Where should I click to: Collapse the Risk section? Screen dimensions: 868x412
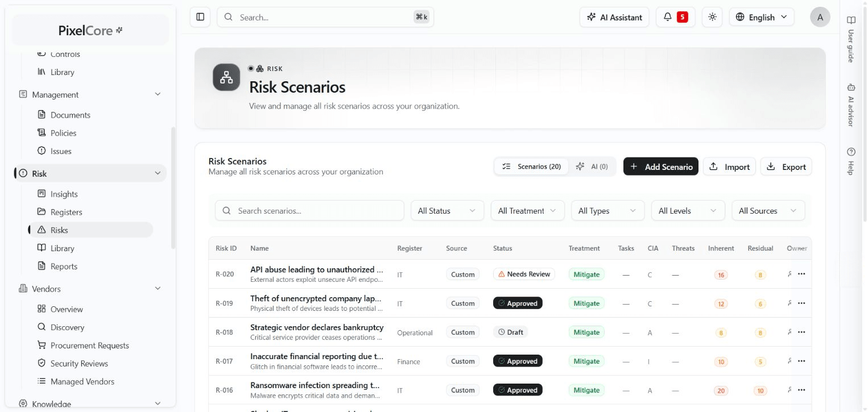click(x=158, y=173)
